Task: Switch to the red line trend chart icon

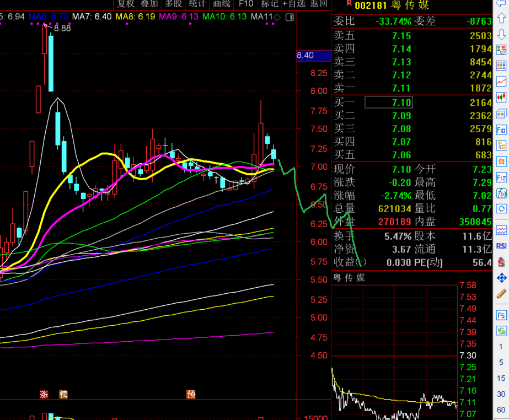Action: [501, 82]
